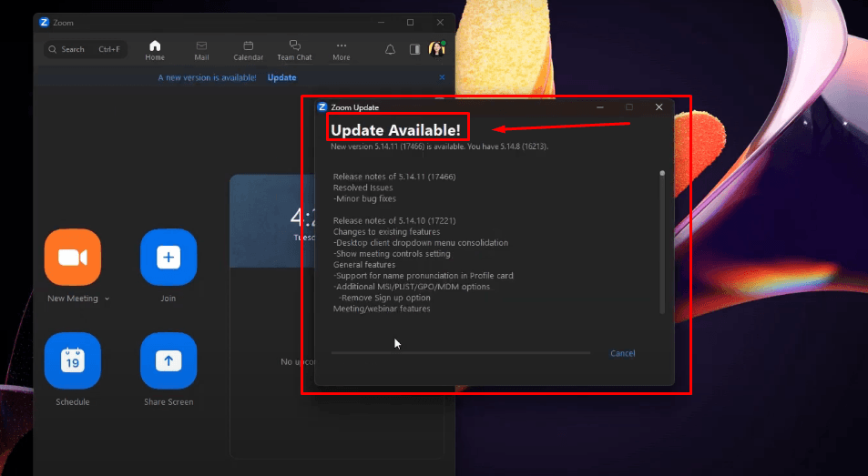This screenshot has width=868, height=476.
Task: Click "-Show meeting controls setting" line
Action: click(x=392, y=254)
